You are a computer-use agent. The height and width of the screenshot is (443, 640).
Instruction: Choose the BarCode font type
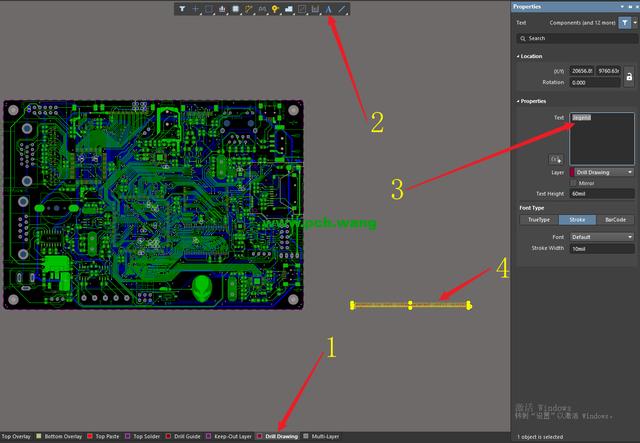point(615,220)
